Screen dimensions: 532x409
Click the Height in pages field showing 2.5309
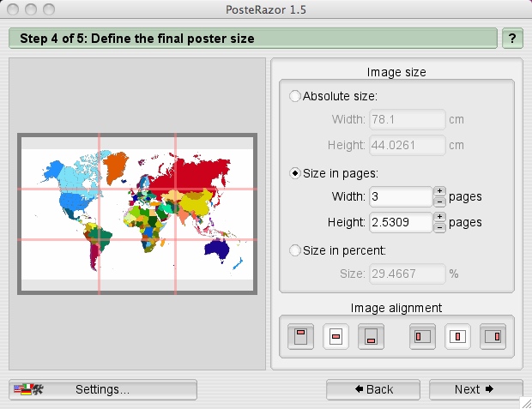(401, 222)
